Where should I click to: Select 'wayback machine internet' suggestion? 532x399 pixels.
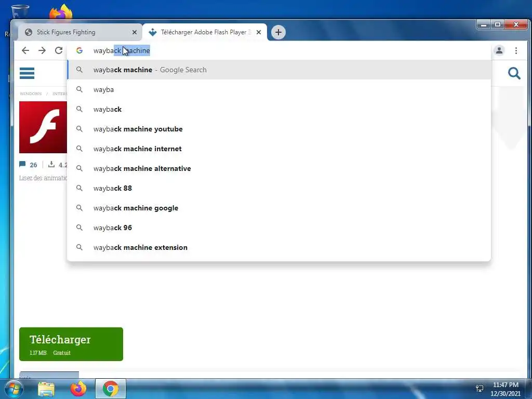coord(279,149)
